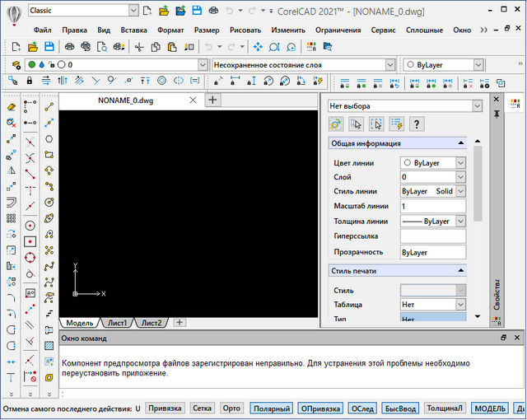Open the Classic workspace dropdown

(132, 11)
